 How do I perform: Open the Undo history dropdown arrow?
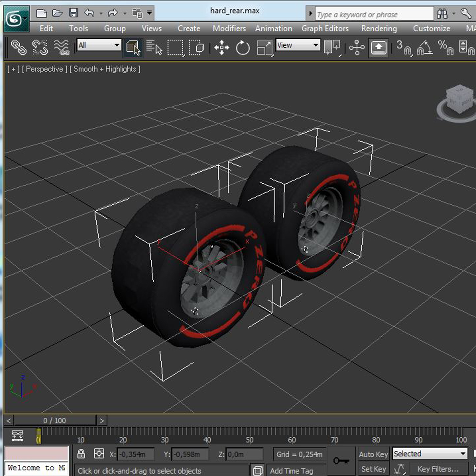pyautogui.click(x=101, y=13)
